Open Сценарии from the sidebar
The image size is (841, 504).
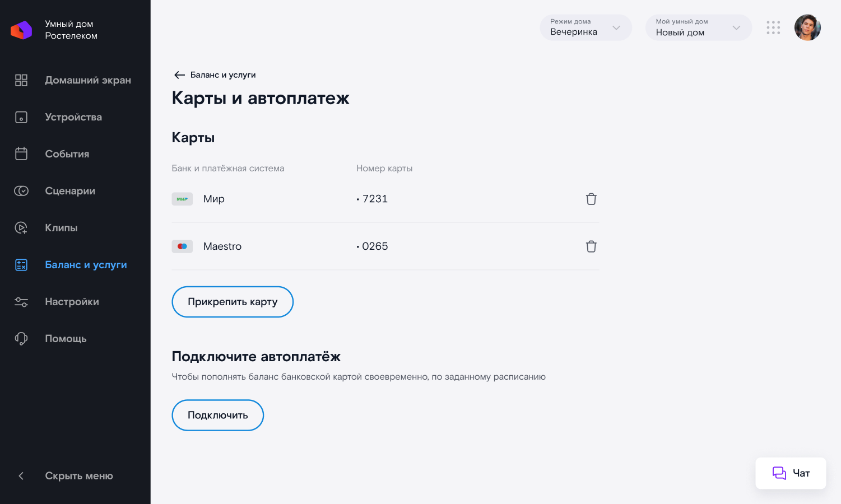69,191
